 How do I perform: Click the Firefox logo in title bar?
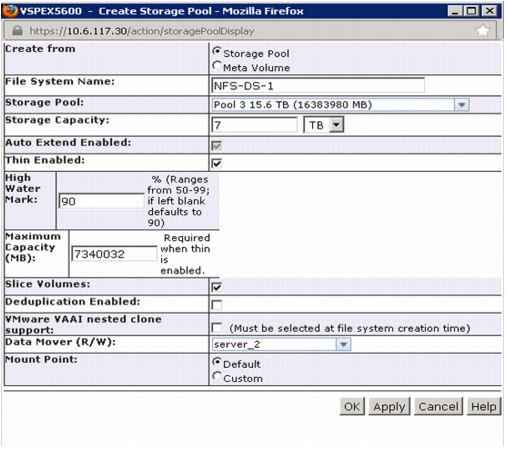pyautogui.click(x=10, y=11)
